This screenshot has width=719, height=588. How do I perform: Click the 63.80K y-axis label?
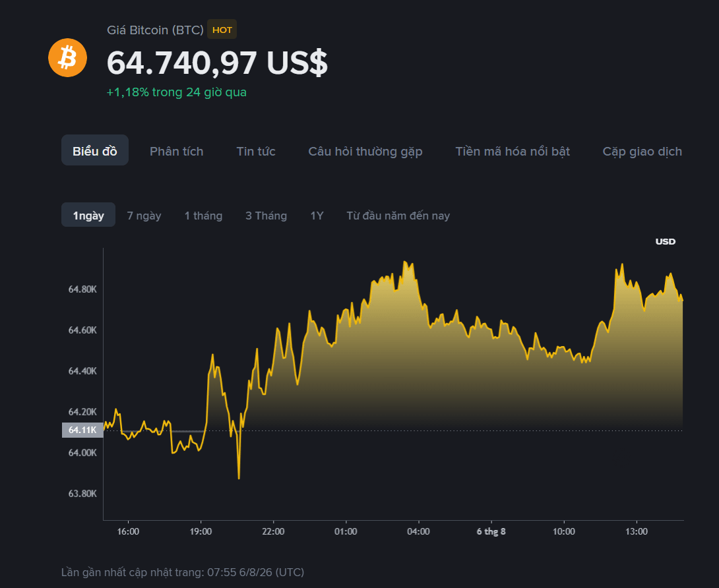[82, 494]
